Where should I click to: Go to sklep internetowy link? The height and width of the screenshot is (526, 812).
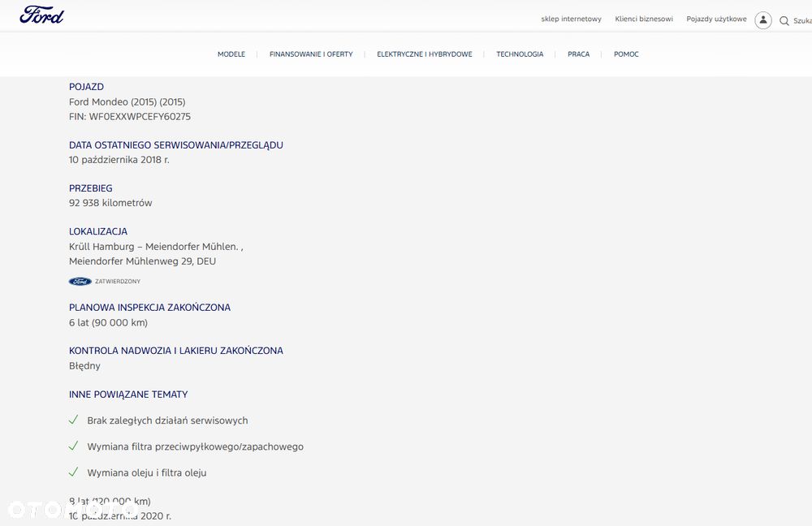point(571,19)
